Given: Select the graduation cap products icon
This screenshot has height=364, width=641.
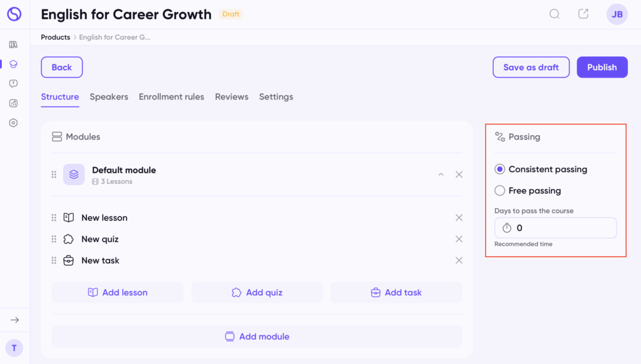Looking at the screenshot, I should coord(14,64).
